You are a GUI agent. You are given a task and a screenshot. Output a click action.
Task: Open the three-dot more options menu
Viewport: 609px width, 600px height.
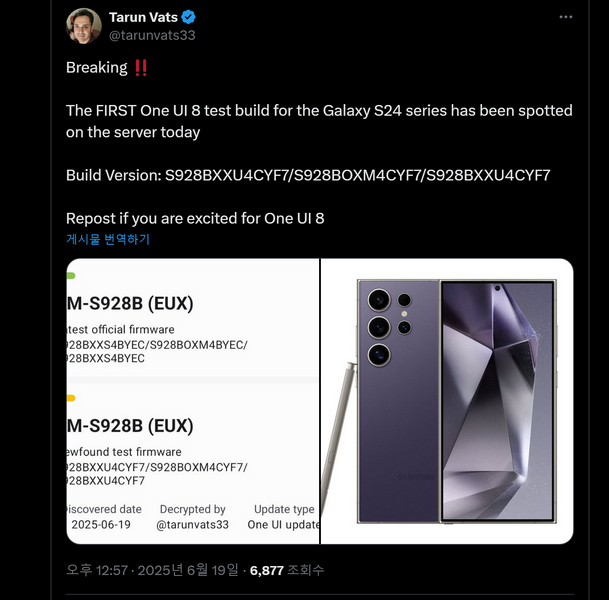click(566, 17)
